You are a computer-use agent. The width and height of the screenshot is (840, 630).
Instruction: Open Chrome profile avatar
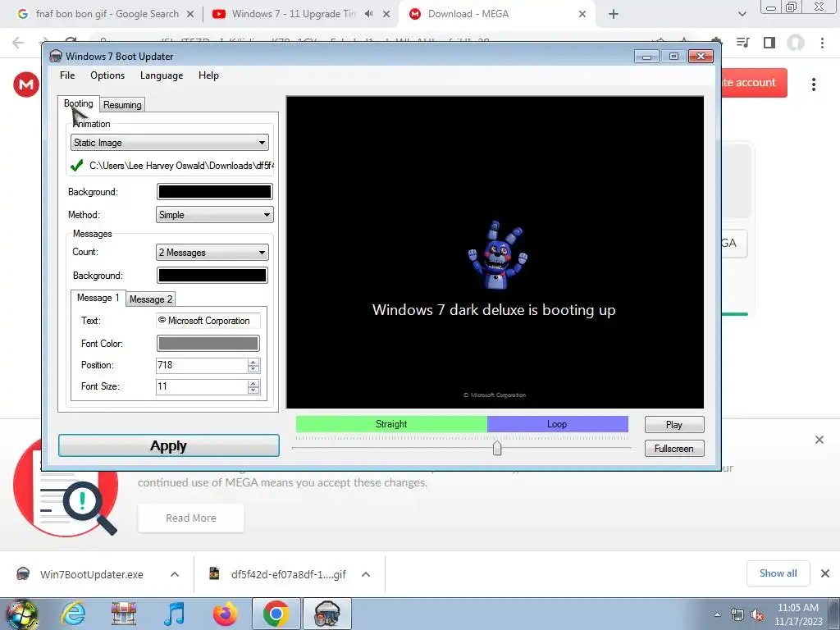pos(796,43)
